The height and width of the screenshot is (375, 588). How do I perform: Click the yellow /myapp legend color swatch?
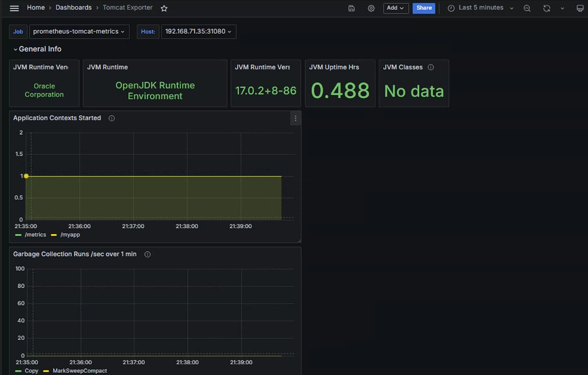(54, 235)
